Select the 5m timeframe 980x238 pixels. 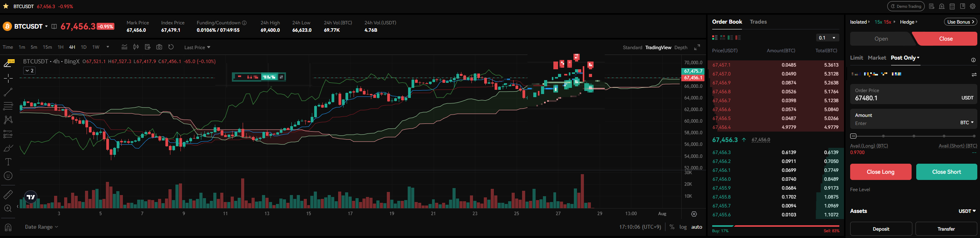tap(34, 47)
